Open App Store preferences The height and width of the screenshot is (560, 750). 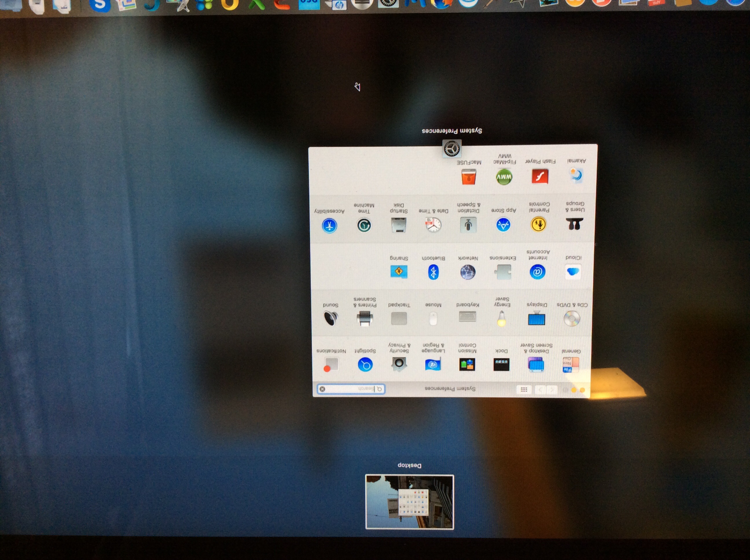[503, 225]
